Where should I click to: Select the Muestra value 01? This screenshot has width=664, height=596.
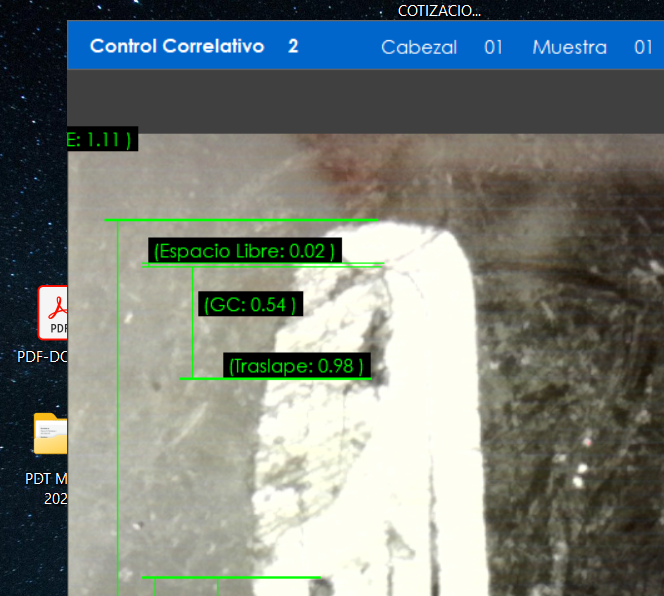pos(643,47)
